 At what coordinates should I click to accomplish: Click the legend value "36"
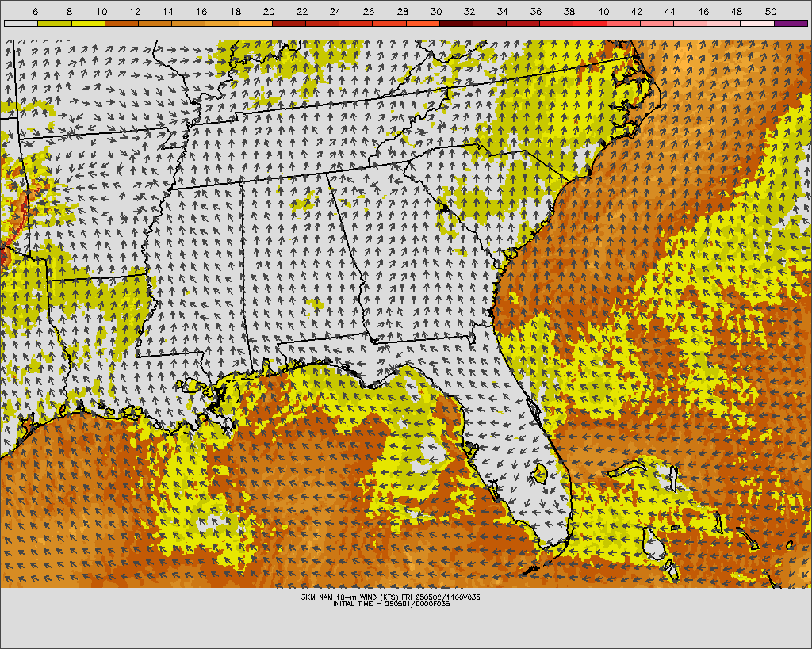pos(536,11)
